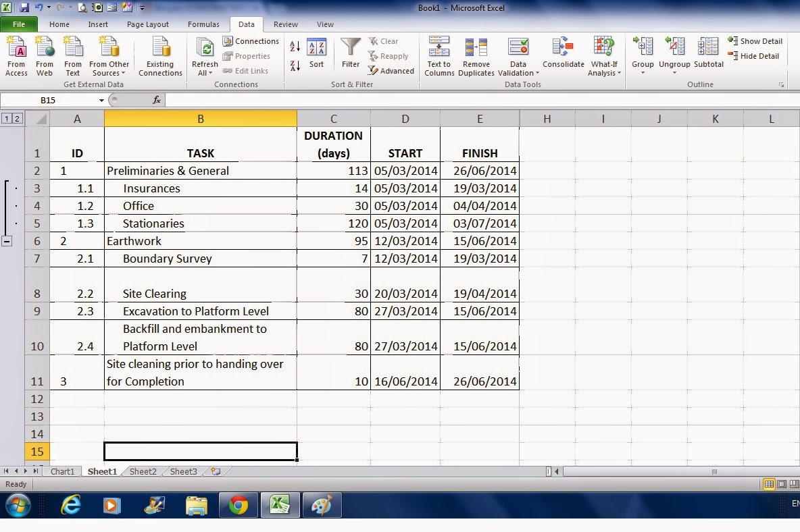Open the Sort dialog button
This screenshot has width=800, height=532.
tap(316, 53)
